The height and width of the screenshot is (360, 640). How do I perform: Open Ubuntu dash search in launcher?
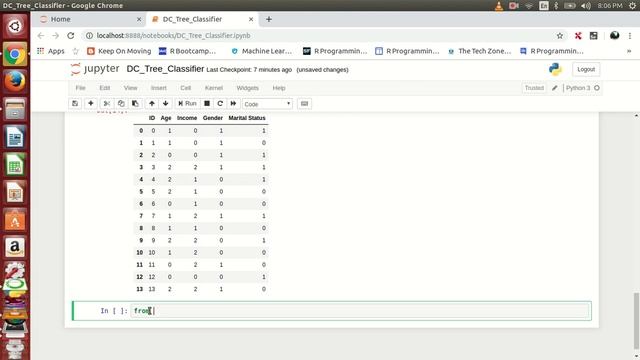[15, 26]
